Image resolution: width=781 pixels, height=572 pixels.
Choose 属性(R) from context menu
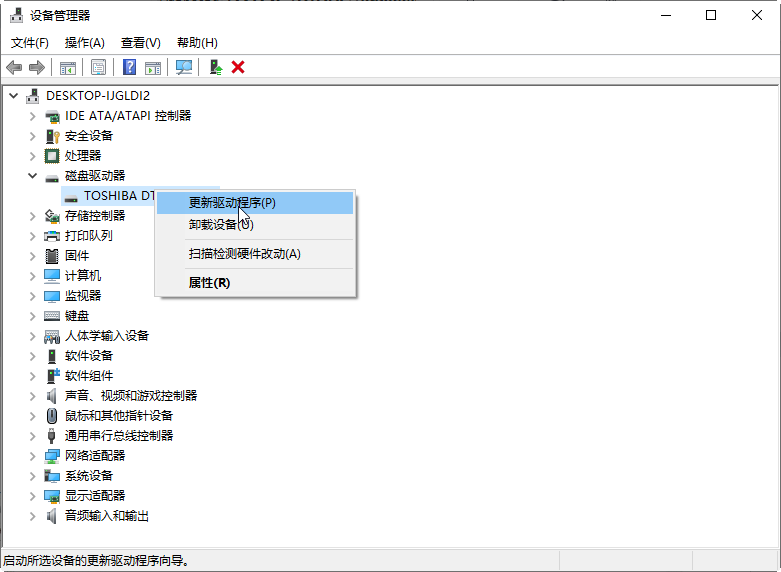point(255,283)
